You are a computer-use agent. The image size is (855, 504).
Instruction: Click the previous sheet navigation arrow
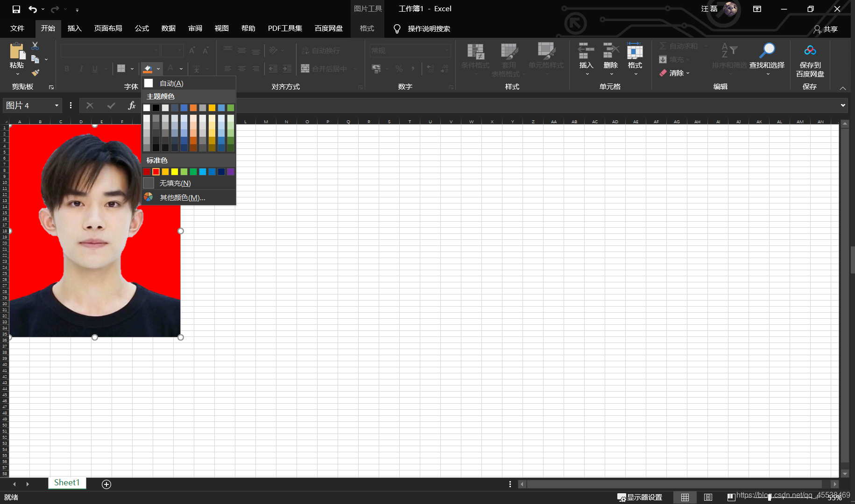pos(14,484)
